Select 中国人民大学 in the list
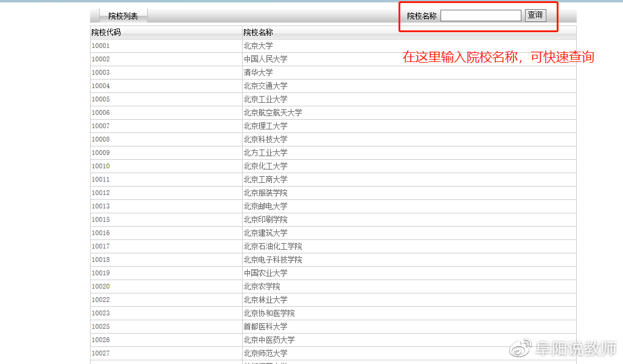Screen dimensions: 623x364 265,59
